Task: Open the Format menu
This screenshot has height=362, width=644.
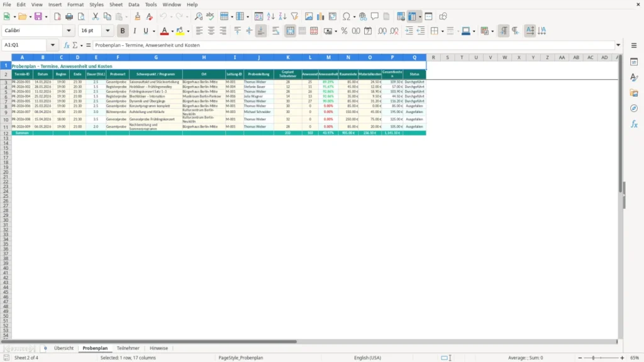Action: (x=75, y=4)
